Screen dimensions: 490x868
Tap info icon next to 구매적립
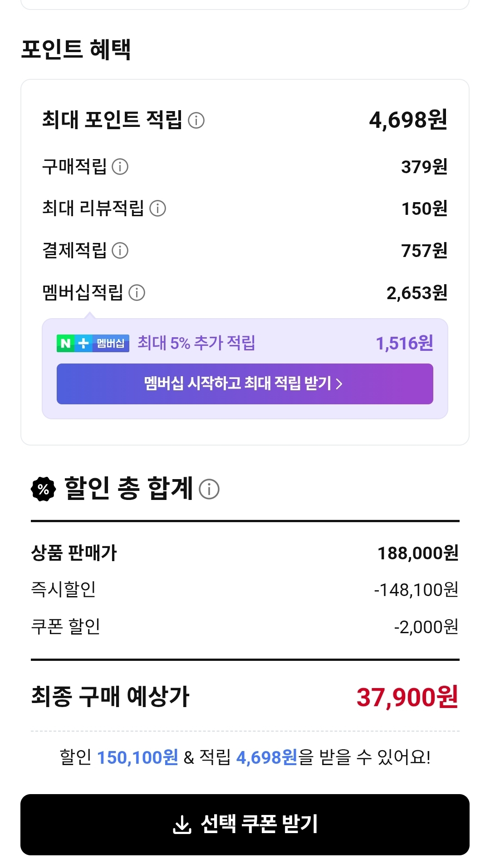(120, 167)
